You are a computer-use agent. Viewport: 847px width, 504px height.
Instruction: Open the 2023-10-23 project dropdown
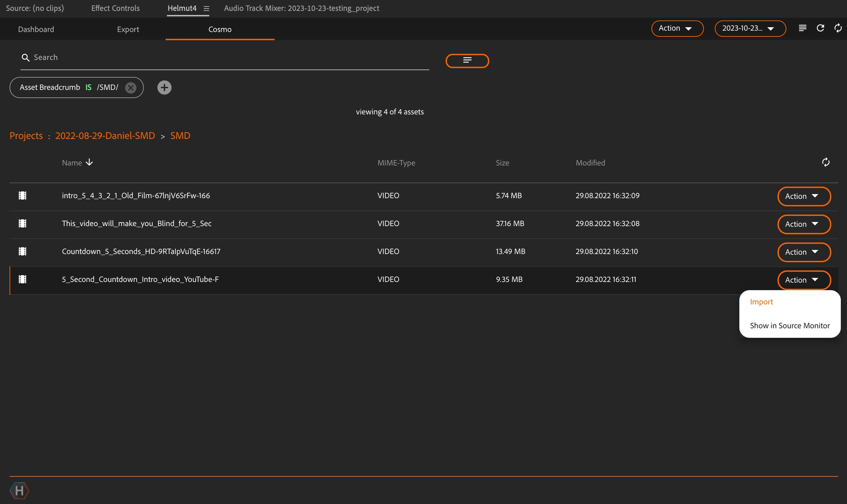750,28
